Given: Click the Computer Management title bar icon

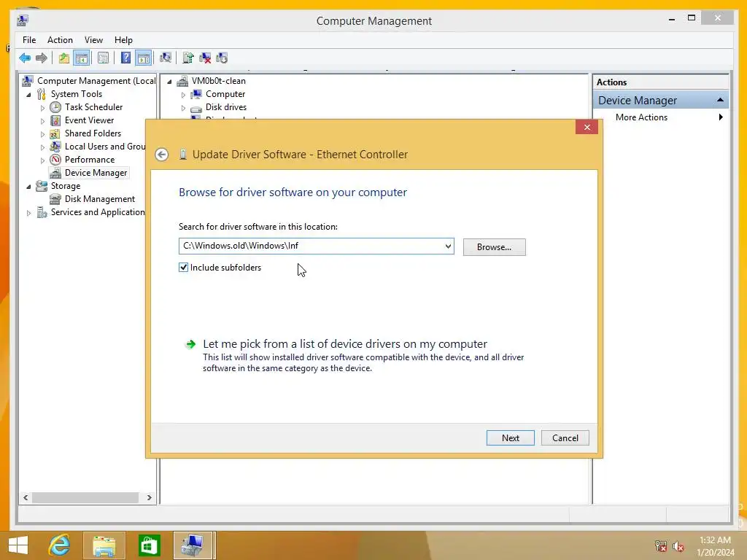Looking at the screenshot, I should 23,20.
